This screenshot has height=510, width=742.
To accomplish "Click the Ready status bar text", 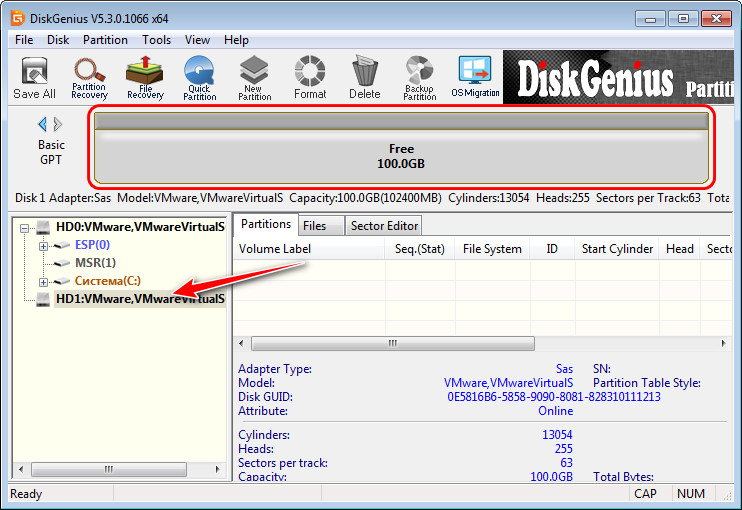I will [26, 494].
